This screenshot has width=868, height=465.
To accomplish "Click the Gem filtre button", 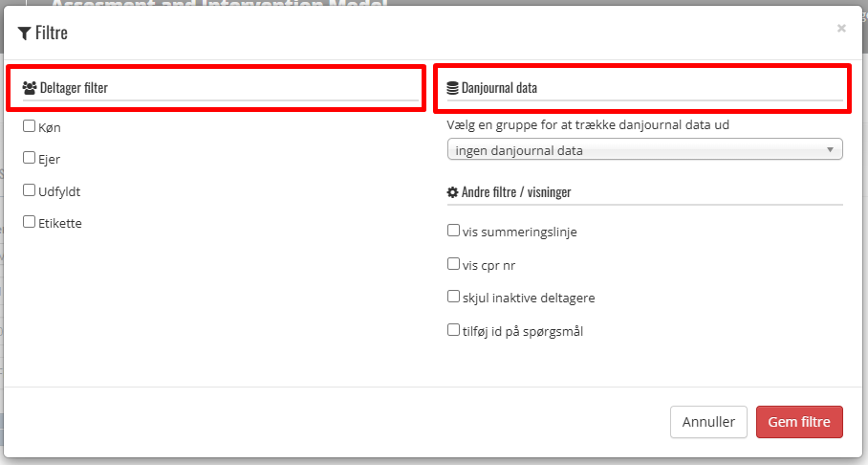I will (x=799, y=422).
